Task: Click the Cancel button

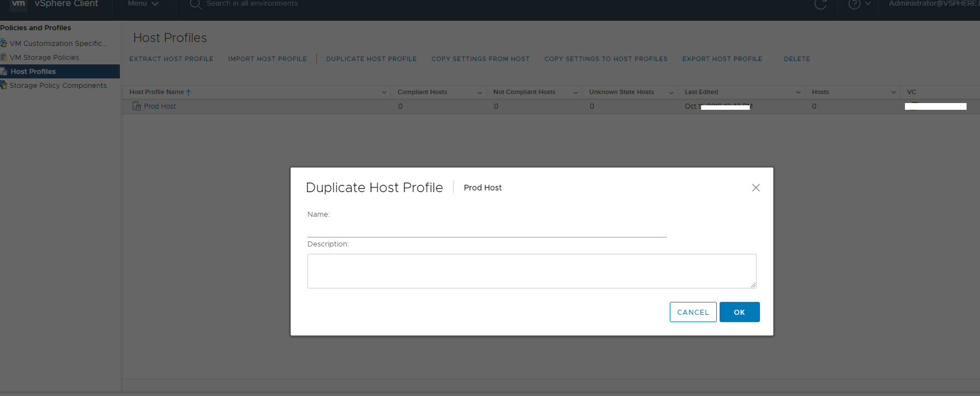Action: coord(693,312)
